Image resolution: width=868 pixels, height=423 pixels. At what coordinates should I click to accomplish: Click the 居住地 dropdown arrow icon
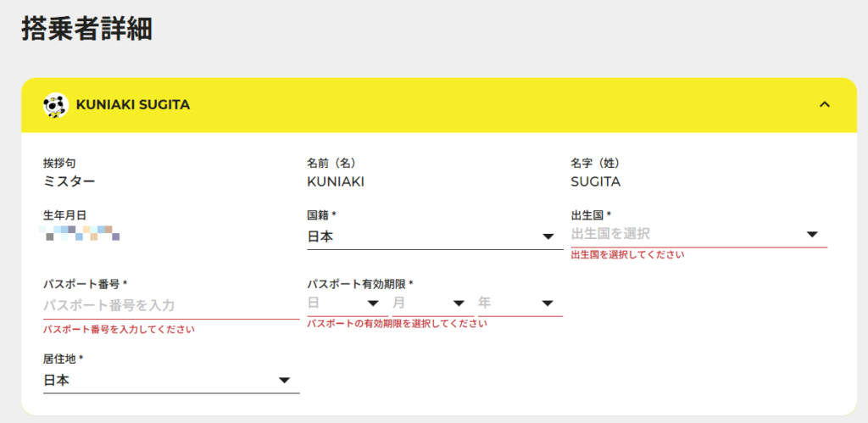click(x=285, y=381)
